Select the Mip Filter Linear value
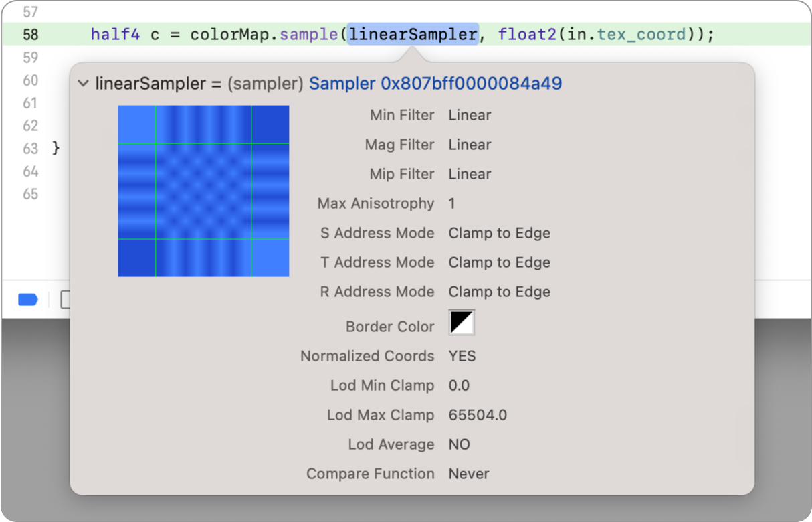812x522 pixels. click(x=470, y=174)
